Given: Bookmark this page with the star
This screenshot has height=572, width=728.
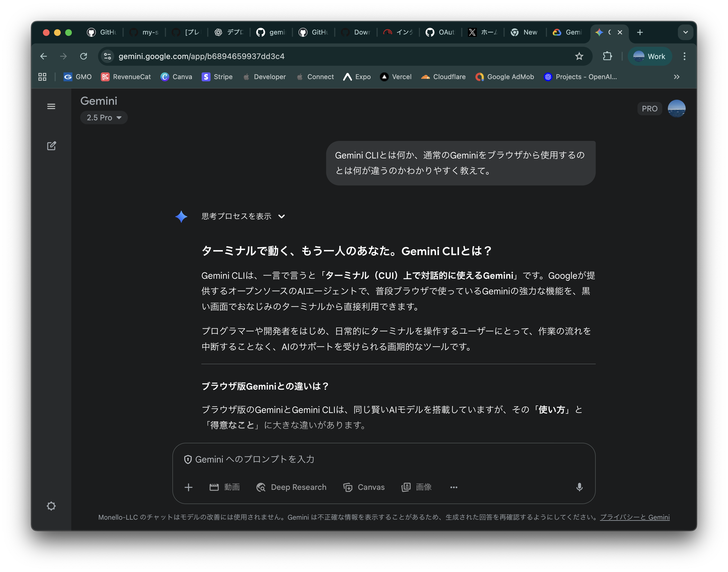Looking at the screenshot, I should click(x=579, y=56).
